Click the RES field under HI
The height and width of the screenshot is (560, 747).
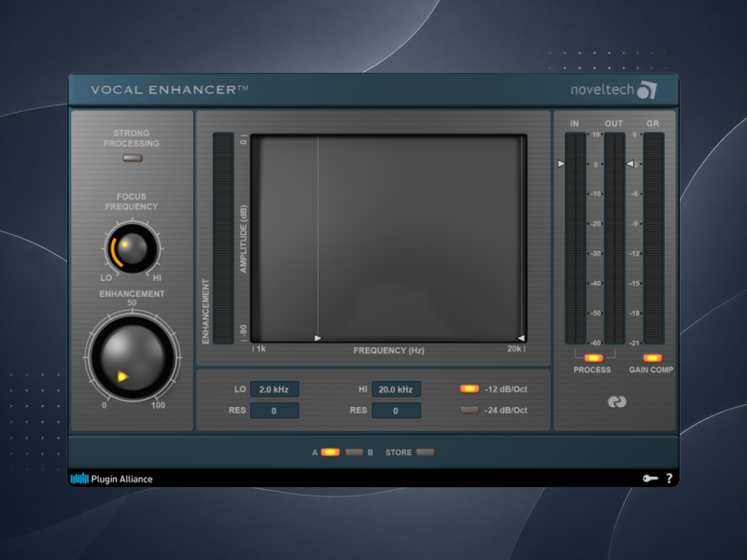coord(396,411)
